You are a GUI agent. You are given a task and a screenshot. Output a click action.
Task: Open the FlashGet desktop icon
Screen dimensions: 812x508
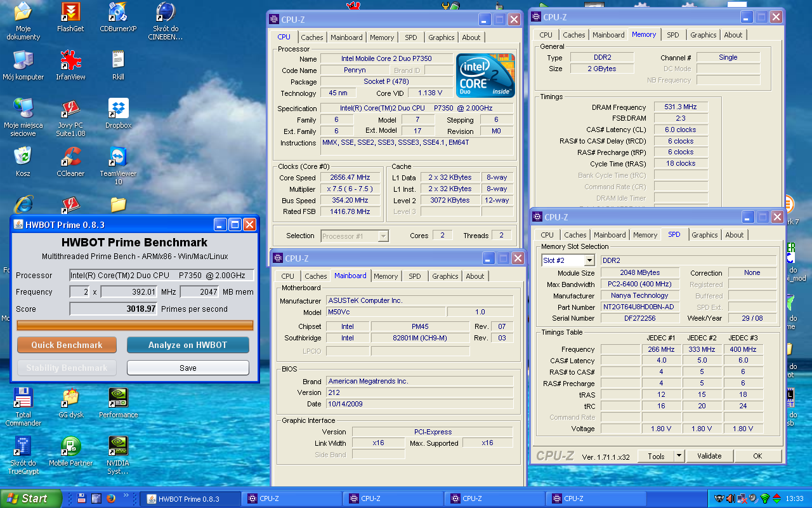70,17
